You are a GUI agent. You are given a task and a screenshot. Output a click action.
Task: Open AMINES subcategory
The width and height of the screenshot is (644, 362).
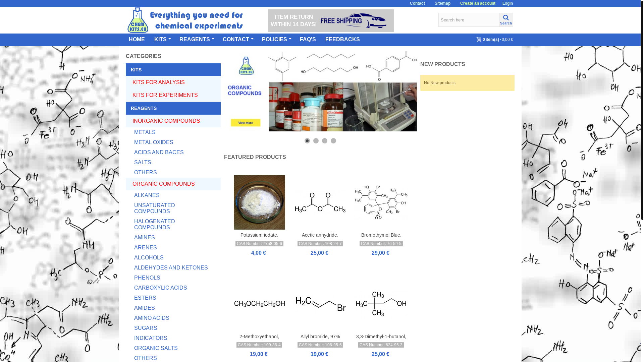[145, 238]
